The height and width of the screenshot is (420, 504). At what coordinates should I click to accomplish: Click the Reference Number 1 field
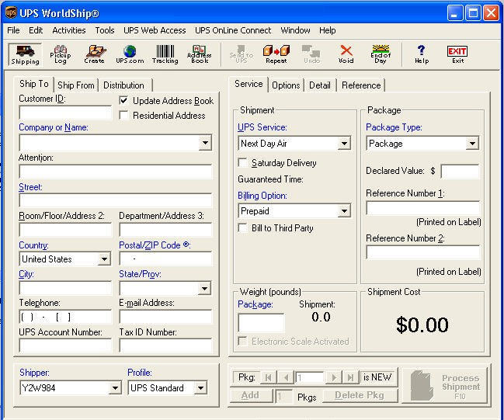pos(422,208)
